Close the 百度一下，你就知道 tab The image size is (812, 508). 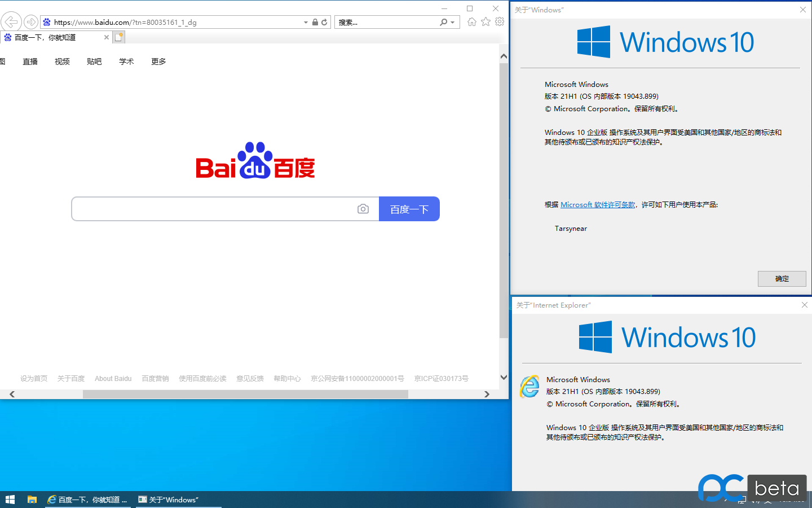(x=106, y=37)
